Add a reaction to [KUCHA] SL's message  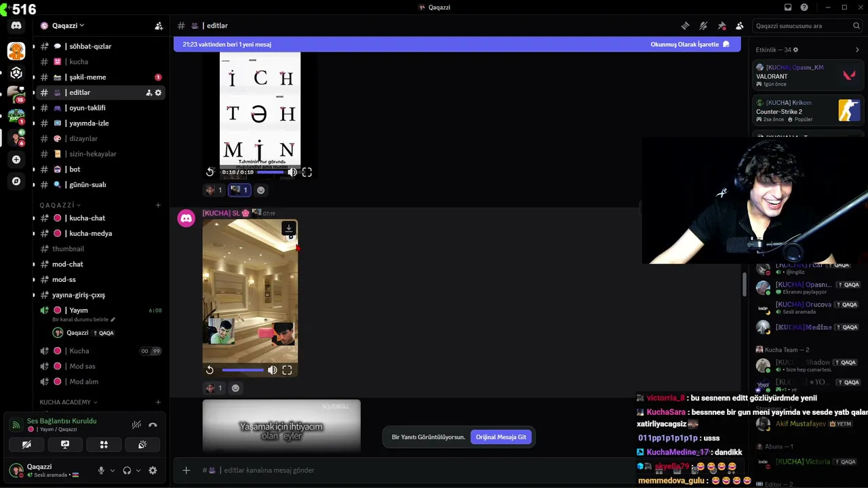(x=235, y=388)
